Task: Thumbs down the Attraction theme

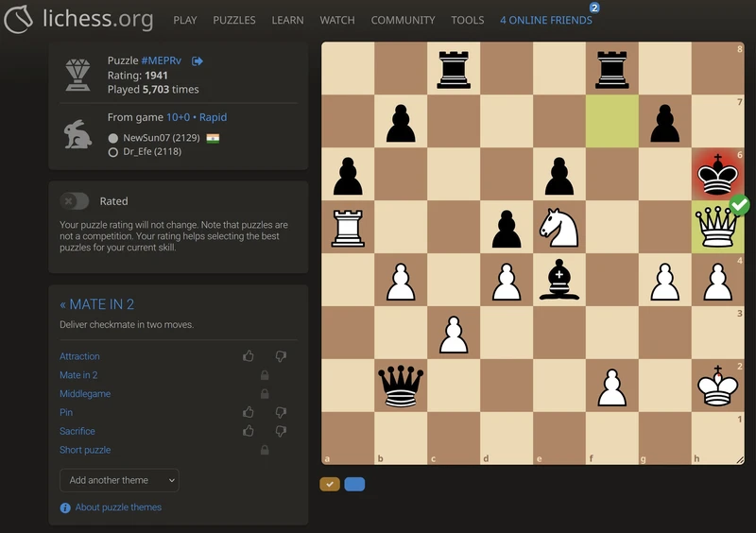Action: coord(281,356)
